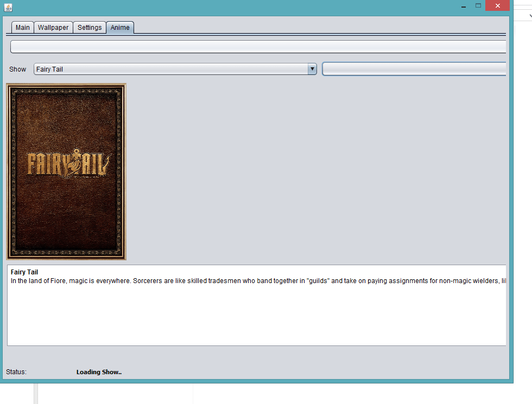Focus the wide text field under tabs
This screenshot has width=532, height=404.
point(258,47)
